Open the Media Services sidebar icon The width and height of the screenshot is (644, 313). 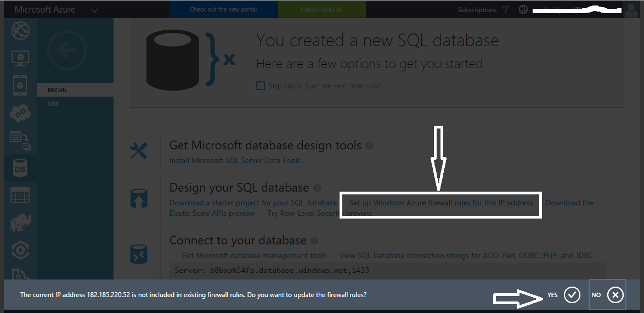[20, 250]
